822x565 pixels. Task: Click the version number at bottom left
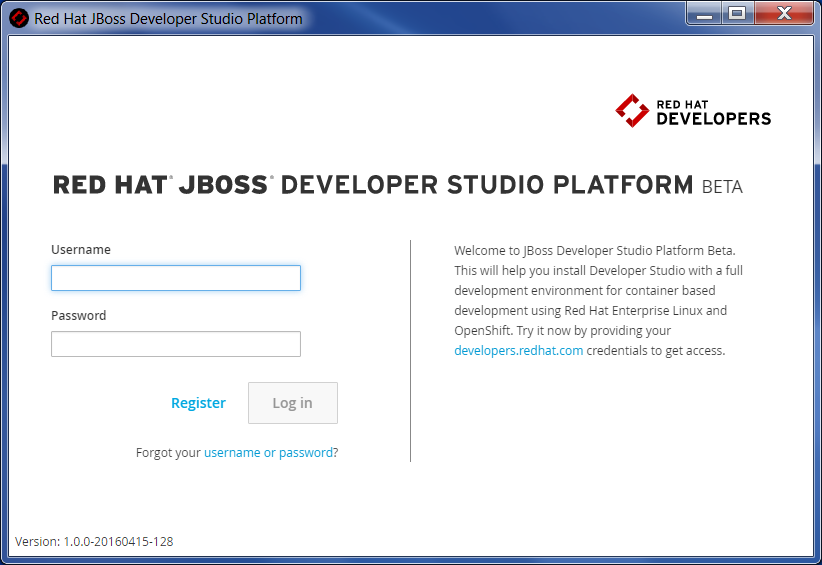pyautogui.click(x=94, y=541)
